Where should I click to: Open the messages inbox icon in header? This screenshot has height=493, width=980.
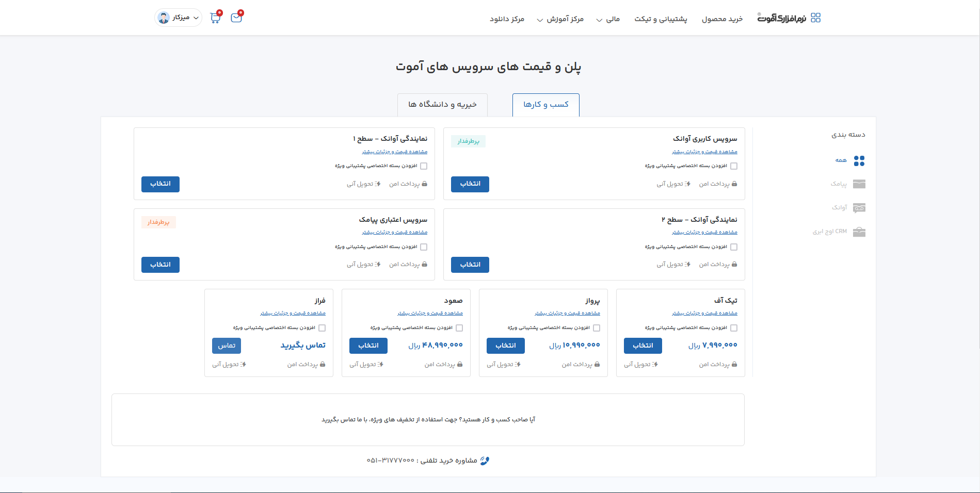(236, 18)
